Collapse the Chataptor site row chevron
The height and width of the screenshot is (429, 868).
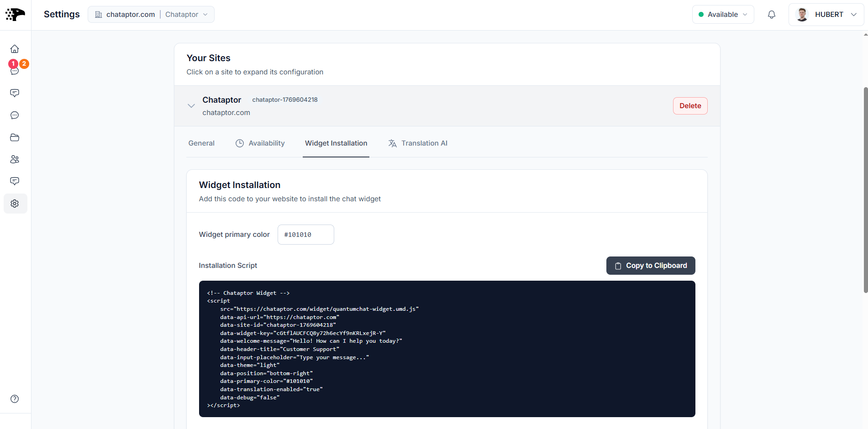tap(191, 106)
